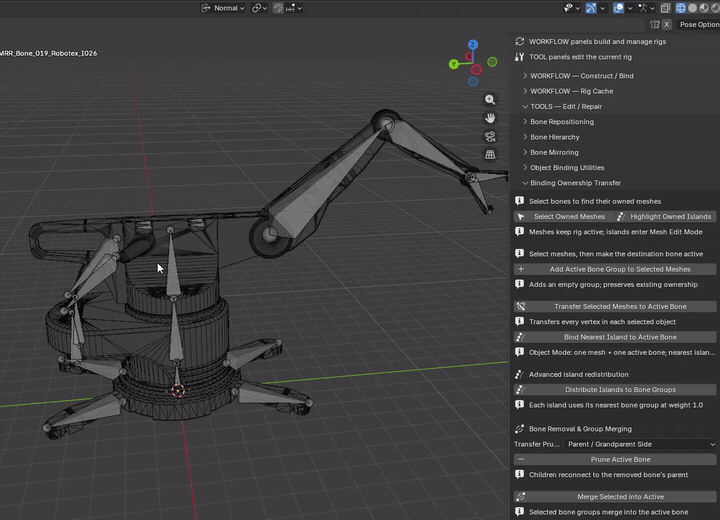
Task: Switch to wireframe viewport shading
Action: click(x=681, y=8)
